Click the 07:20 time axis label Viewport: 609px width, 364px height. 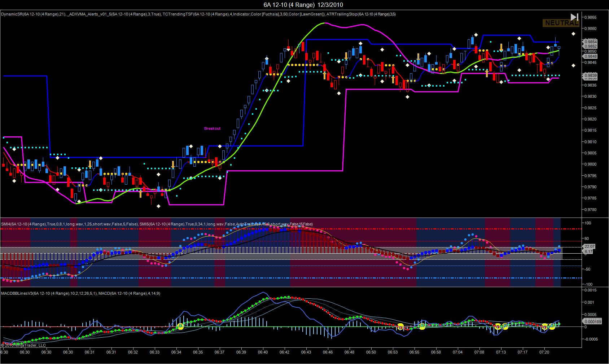point(544,352)
